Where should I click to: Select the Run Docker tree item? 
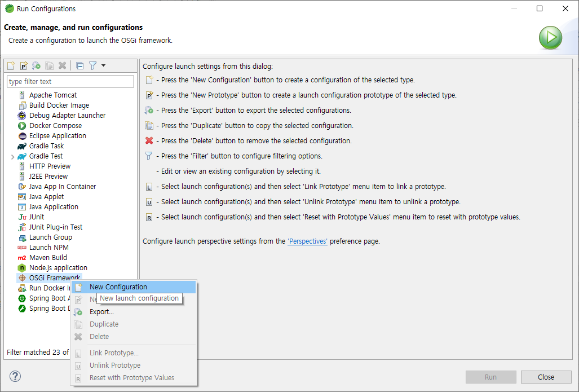coord(43,288)
